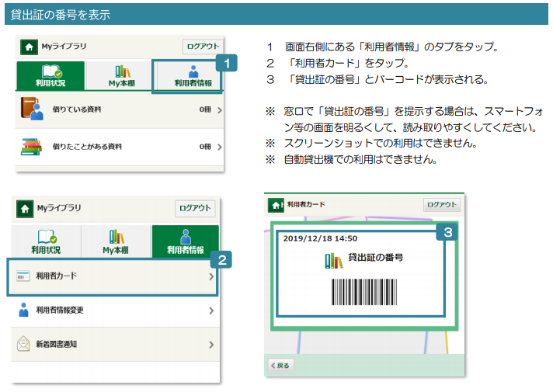Expand the chevron on the 借りたことがある資料 row
This screenshot has height=392, width=553.
pos(220,147)
